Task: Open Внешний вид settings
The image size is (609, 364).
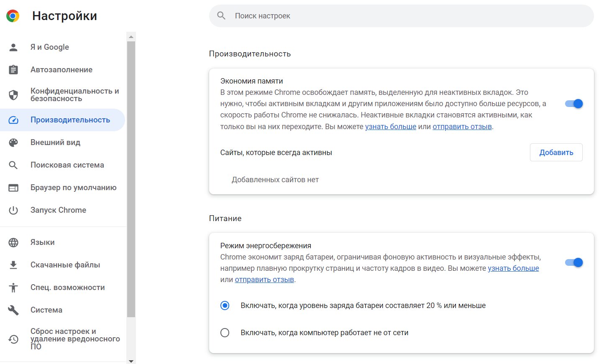Action: 63,143
